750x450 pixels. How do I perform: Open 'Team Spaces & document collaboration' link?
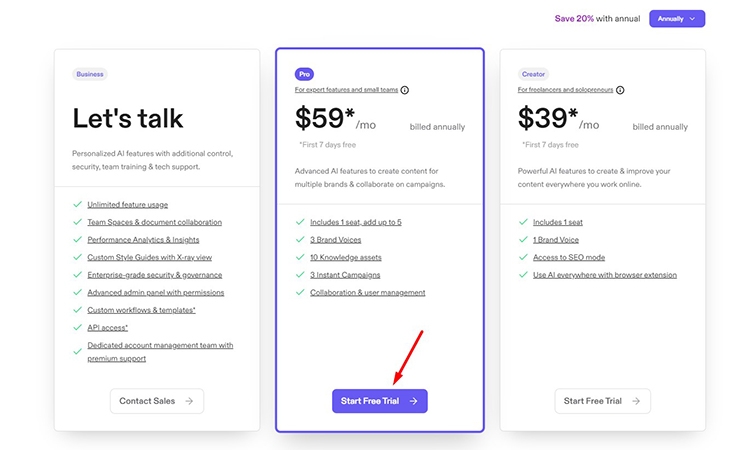(154, 222)
